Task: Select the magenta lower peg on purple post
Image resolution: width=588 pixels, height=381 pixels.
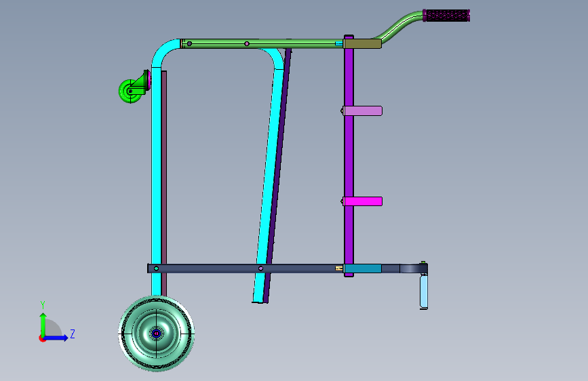Action: pyautogui.click(x=363, y=201)
